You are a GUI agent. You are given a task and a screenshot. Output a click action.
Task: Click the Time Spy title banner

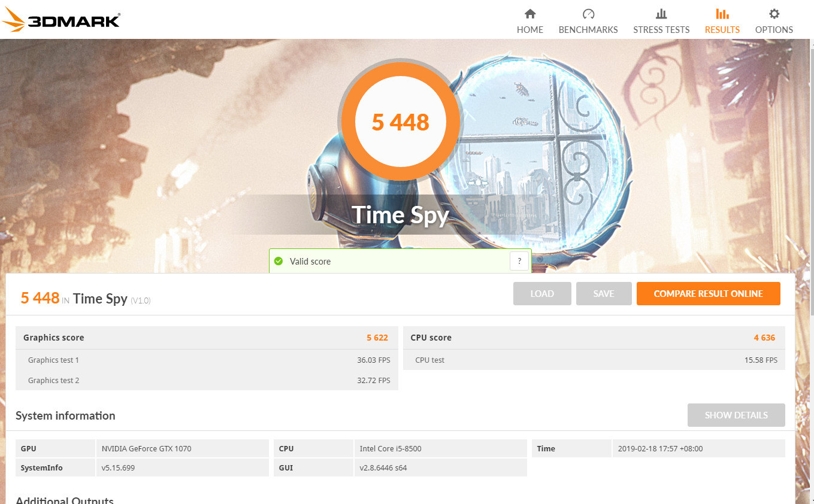pos(400,215)
